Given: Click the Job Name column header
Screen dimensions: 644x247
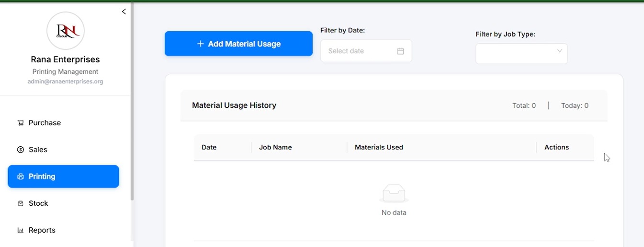Looking at the screenshot, I should (x=299, y=147).
